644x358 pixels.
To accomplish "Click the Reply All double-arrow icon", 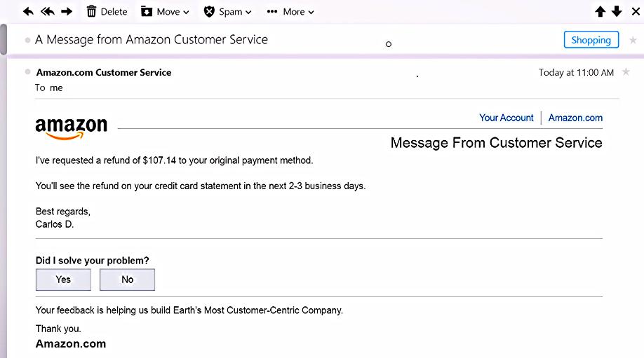I will click(48, 11).
